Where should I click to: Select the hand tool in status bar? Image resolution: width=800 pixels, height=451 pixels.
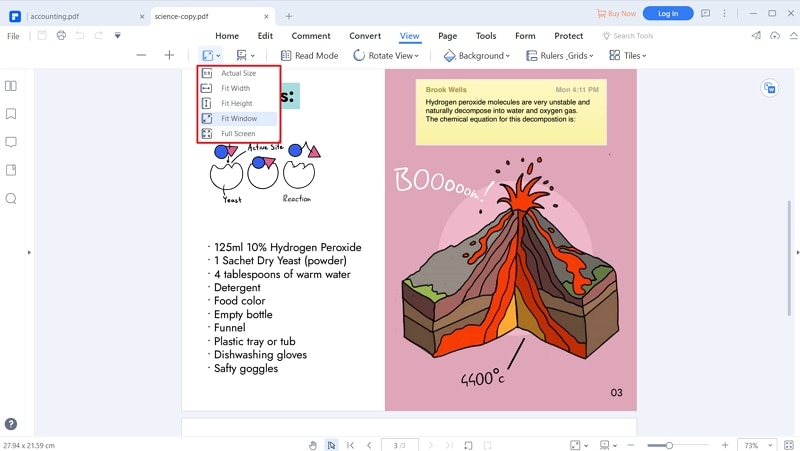pyautogui.click(x=313, y=445)
